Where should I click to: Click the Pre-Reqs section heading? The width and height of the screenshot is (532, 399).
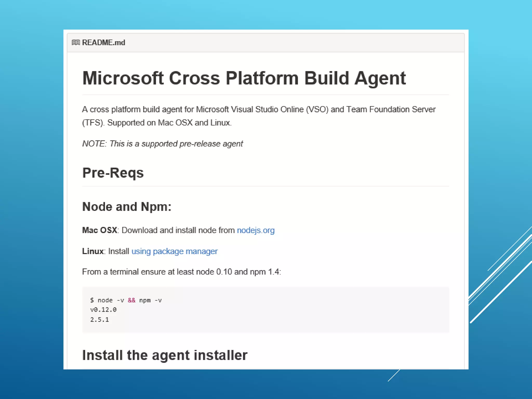click(x=113, y=173)
